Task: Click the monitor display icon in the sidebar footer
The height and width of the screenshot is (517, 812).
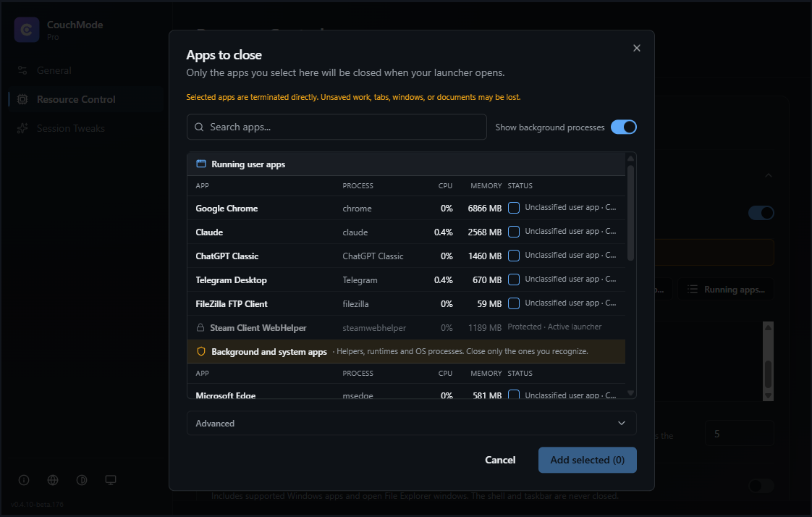Action: [111, 480]
